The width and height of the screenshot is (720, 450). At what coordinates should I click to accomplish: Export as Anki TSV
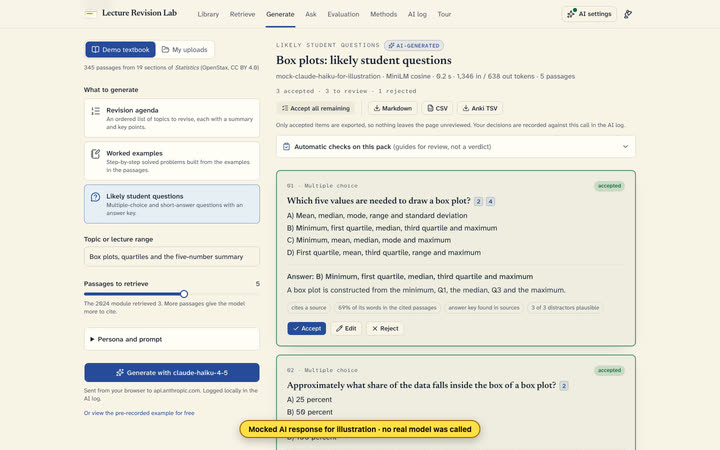point(480,108)
